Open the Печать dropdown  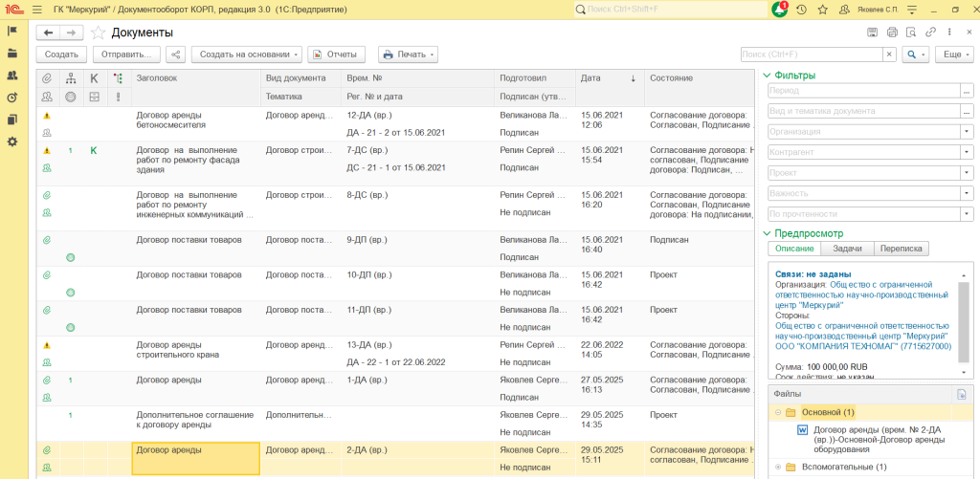pos(408,54)
